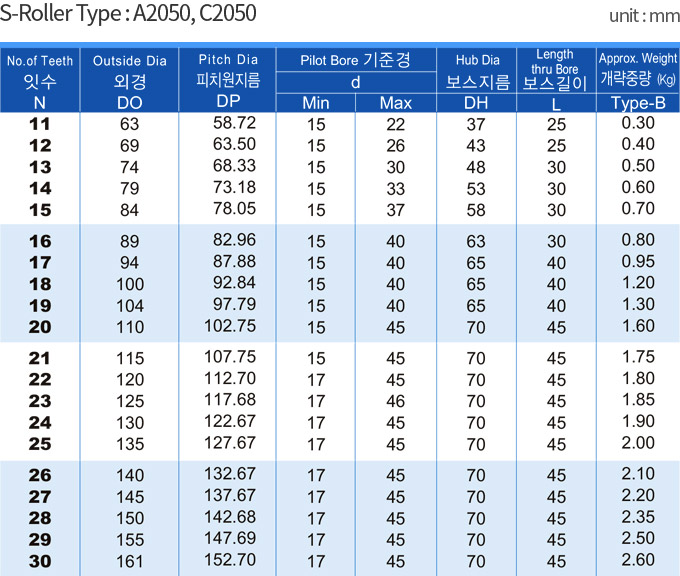
Task: Click teeth number 12 cell
Action: (x=40, y=146)
